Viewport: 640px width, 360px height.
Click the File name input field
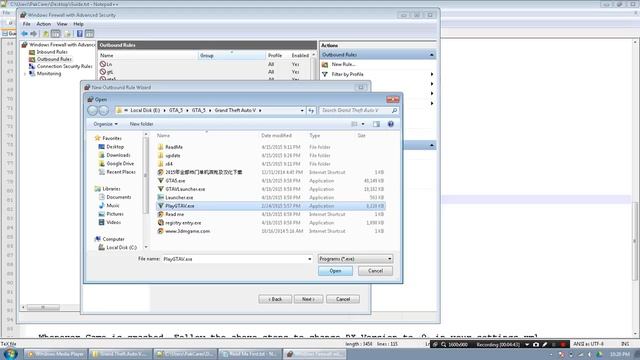tap(234, 259)
